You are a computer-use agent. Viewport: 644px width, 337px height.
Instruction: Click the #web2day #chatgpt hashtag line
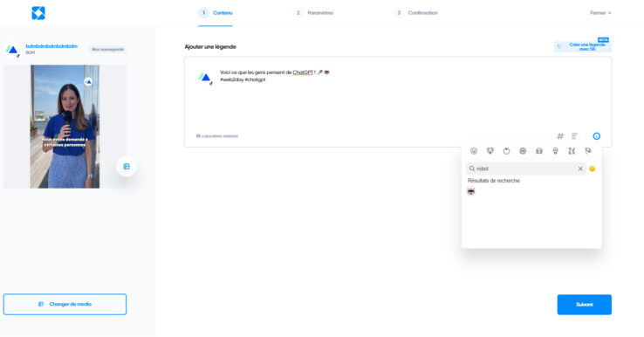pyautogui.click(x=243, y=79)
